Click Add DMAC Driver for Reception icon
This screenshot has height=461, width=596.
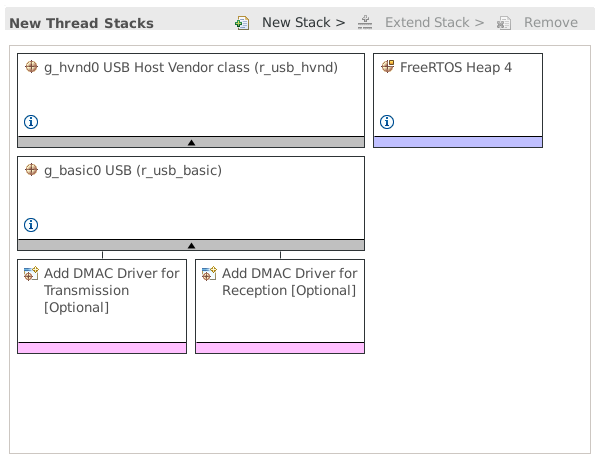(x=209, y=273)
